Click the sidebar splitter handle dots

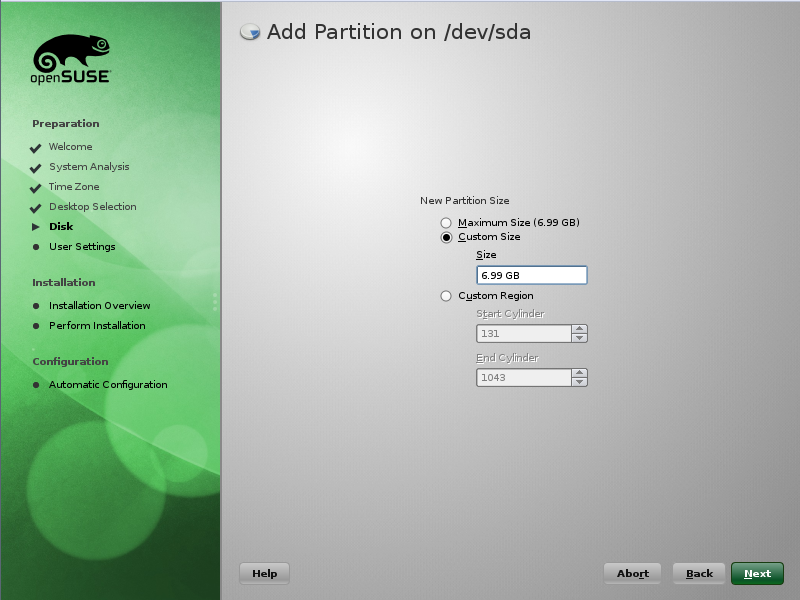215,302
